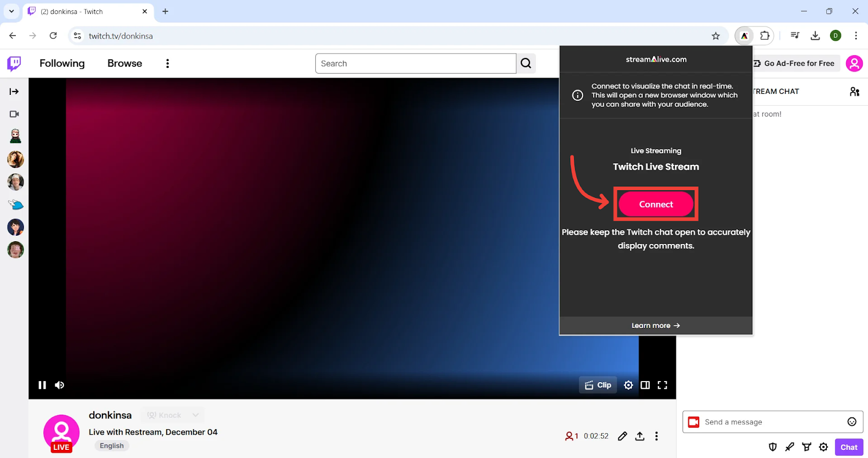Close the donkinsa Twitch browser tab
Screen dimensions: 868x458
tap(145, 11)
